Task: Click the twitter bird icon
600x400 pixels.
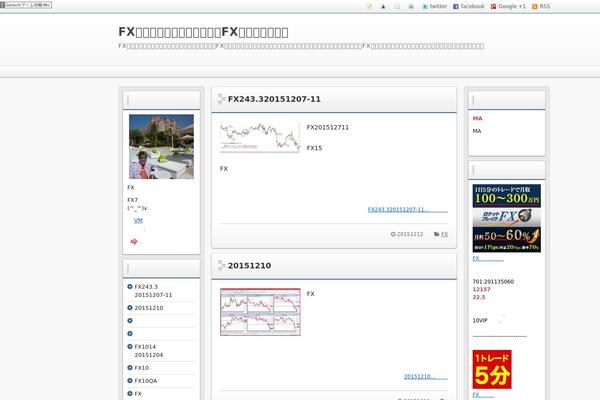Action: 425,7
